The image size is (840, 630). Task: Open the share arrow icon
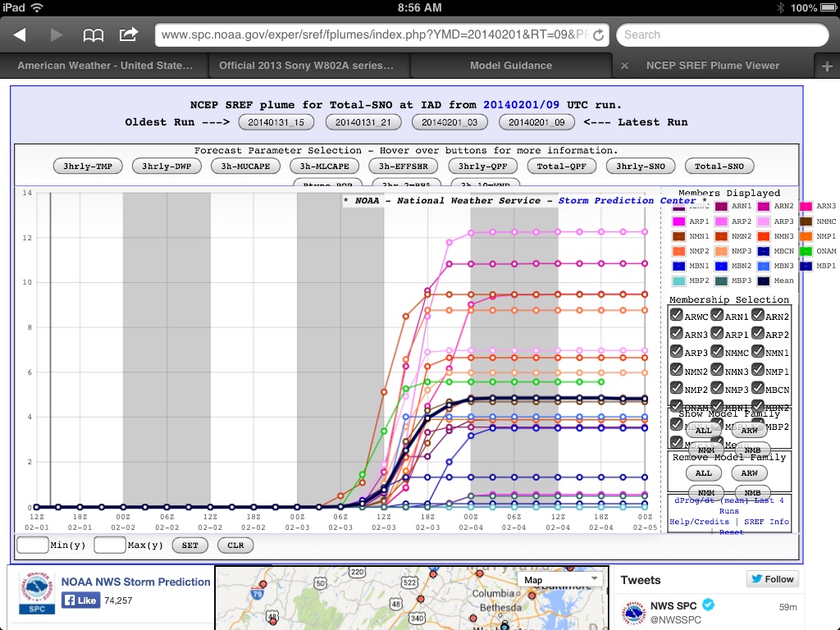(129, 34)
